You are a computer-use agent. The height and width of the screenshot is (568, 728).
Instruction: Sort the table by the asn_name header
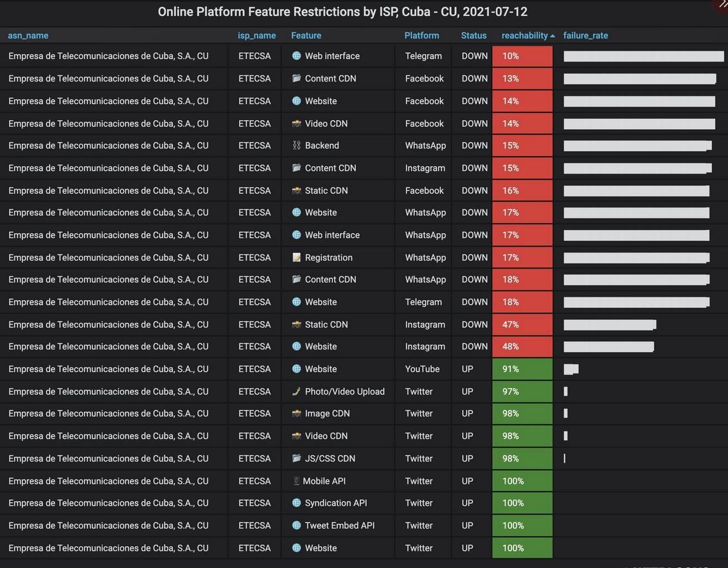click(x=28, y=35)
